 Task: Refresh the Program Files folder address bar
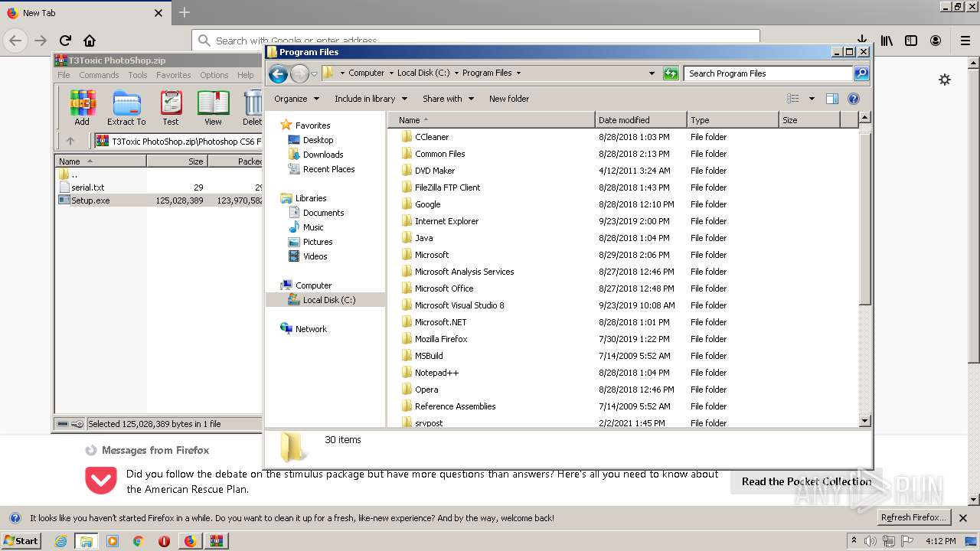click(671, 73)
